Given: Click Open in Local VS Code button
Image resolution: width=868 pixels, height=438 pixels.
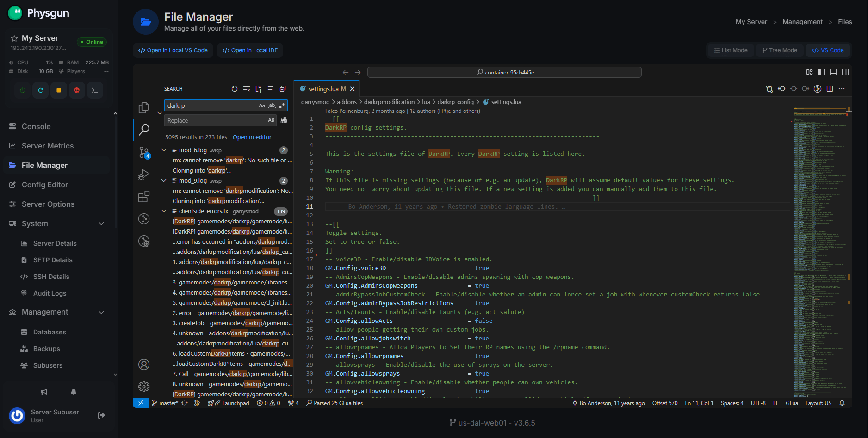Looking at the screenshot, I should tap(173, 50).
